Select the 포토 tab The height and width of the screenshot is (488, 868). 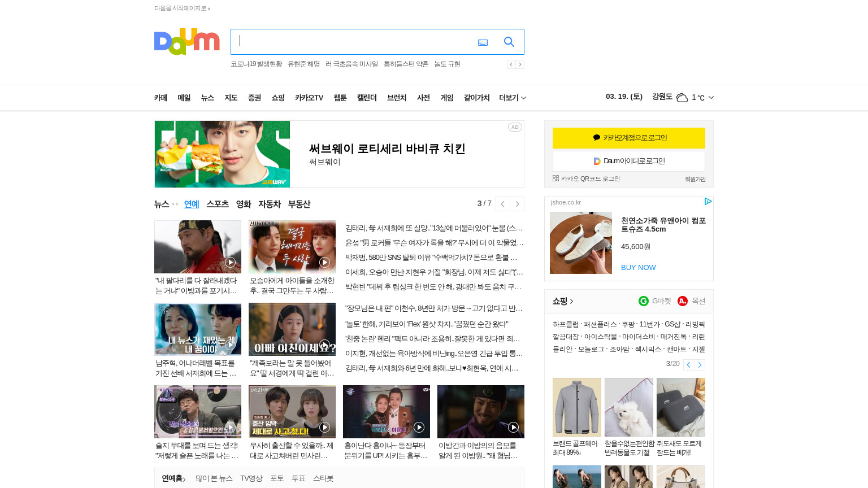click(x=277, y=478)
